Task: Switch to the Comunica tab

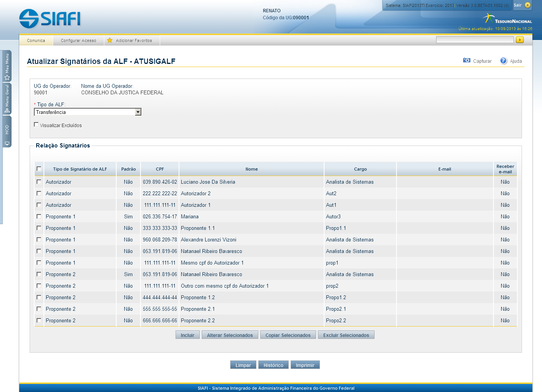Action: (36, 40)
